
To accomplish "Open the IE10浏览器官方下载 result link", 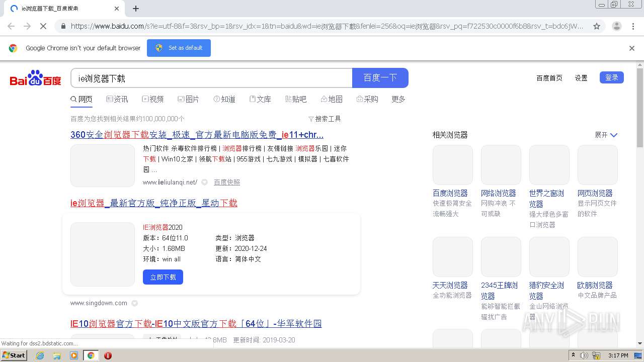I will [x=196, y=324].
